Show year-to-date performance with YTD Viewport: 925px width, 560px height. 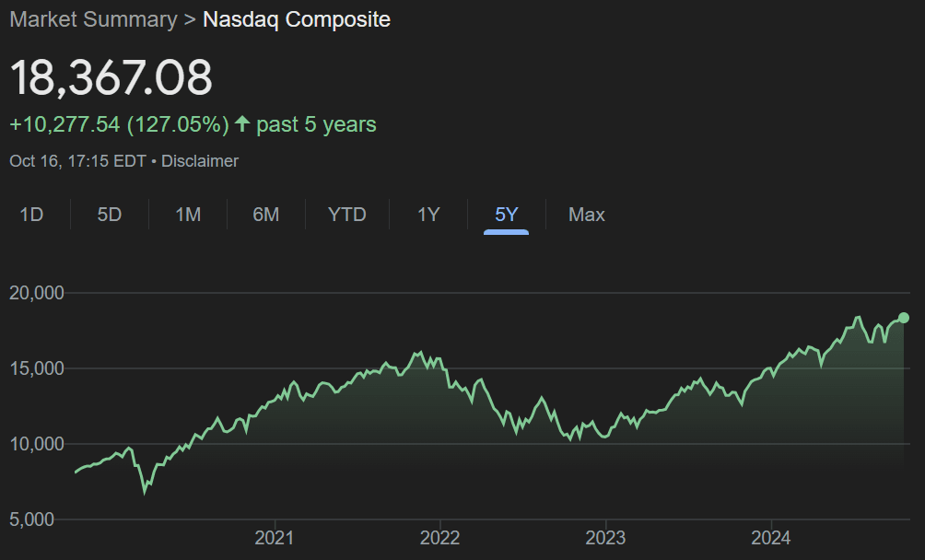[x=345, y=214]
